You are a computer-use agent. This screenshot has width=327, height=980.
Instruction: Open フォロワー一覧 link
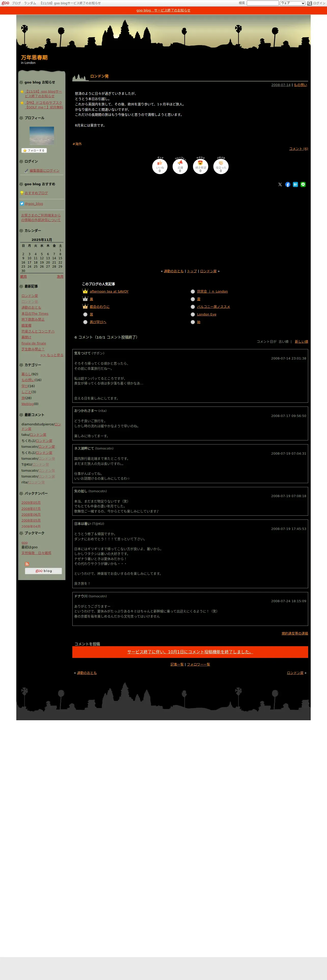tap(198, 664)
